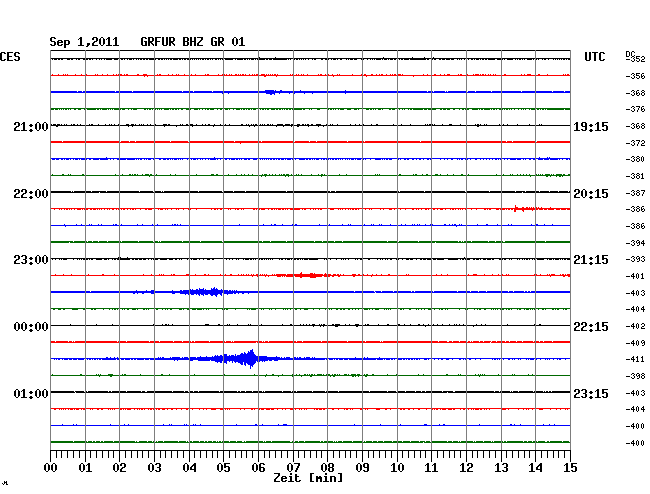Click minute label 02 on time axis

[119, 467]
